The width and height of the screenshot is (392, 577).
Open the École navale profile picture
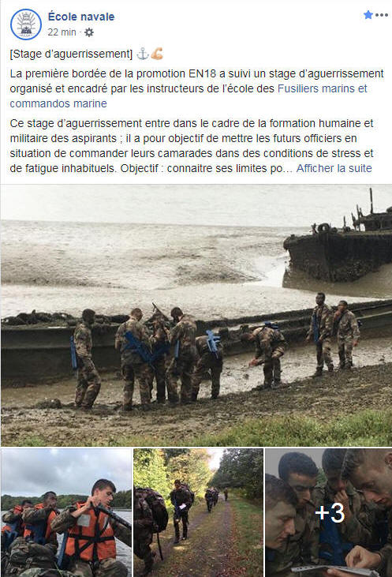26,24
